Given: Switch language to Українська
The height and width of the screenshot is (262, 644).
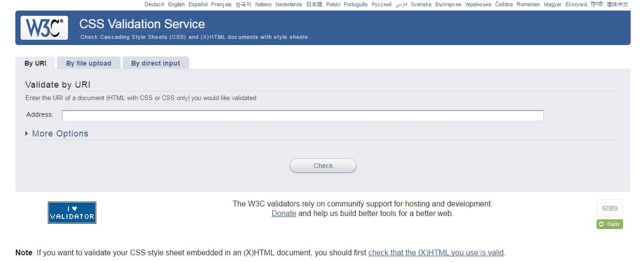Looking at the screenshot, I should click(478, 4).
